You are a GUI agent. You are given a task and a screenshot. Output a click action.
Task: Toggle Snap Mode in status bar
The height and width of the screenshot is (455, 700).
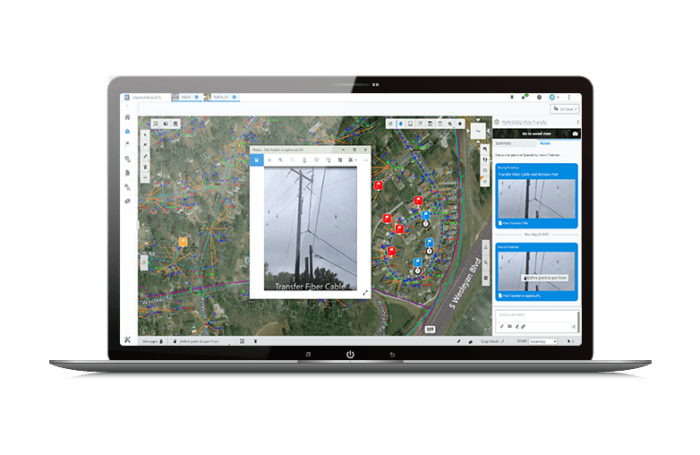point(491,341)
